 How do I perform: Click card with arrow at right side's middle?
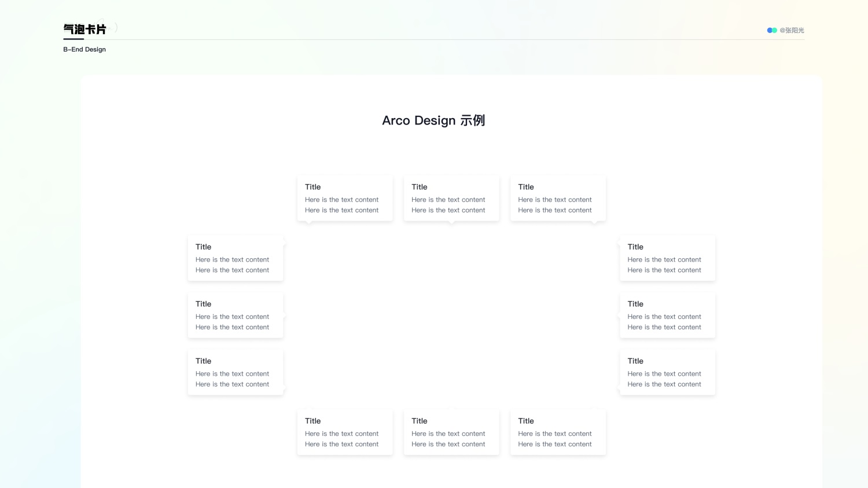[236, 315]
